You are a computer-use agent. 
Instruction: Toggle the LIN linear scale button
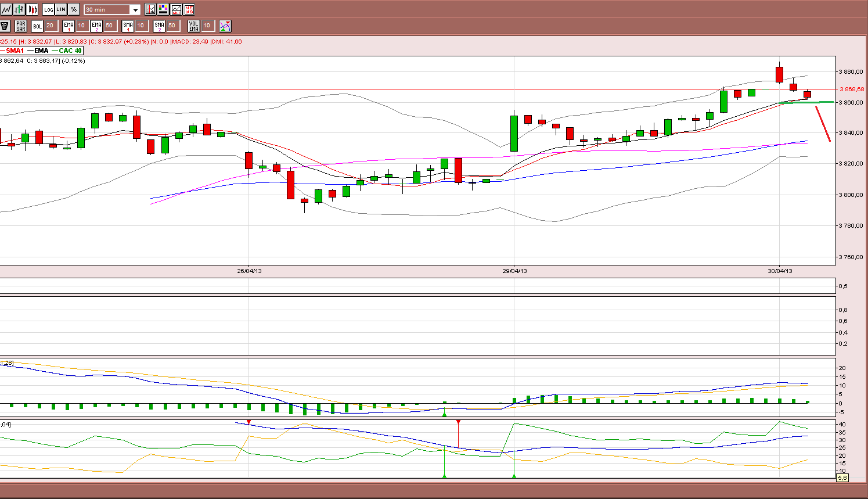pyautogui.click(x=61, y=9)
